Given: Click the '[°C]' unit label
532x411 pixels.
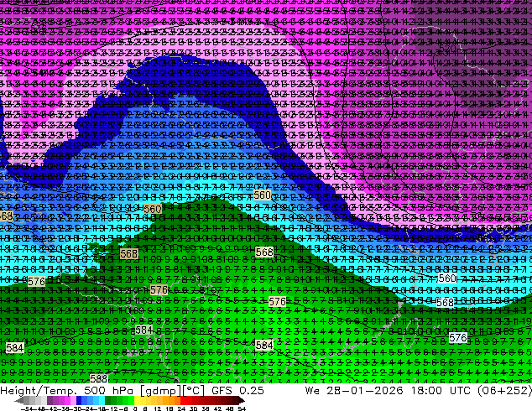Looking at the screenshot, I should [193, 391].
